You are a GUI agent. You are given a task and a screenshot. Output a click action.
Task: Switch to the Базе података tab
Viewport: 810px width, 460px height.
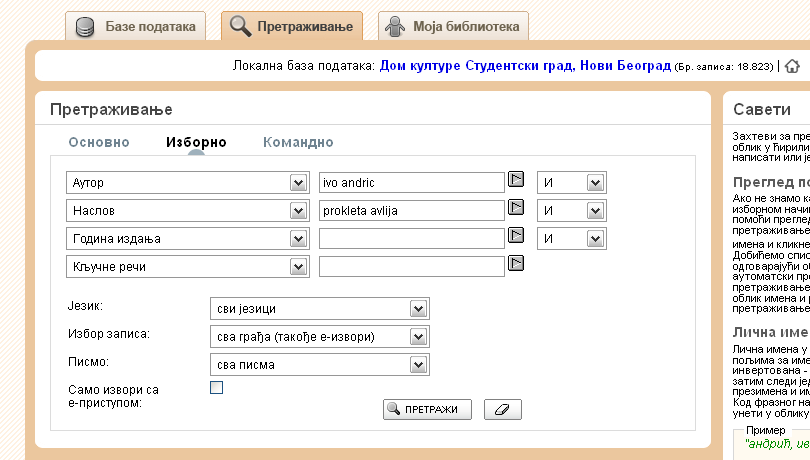pos(138,26)
